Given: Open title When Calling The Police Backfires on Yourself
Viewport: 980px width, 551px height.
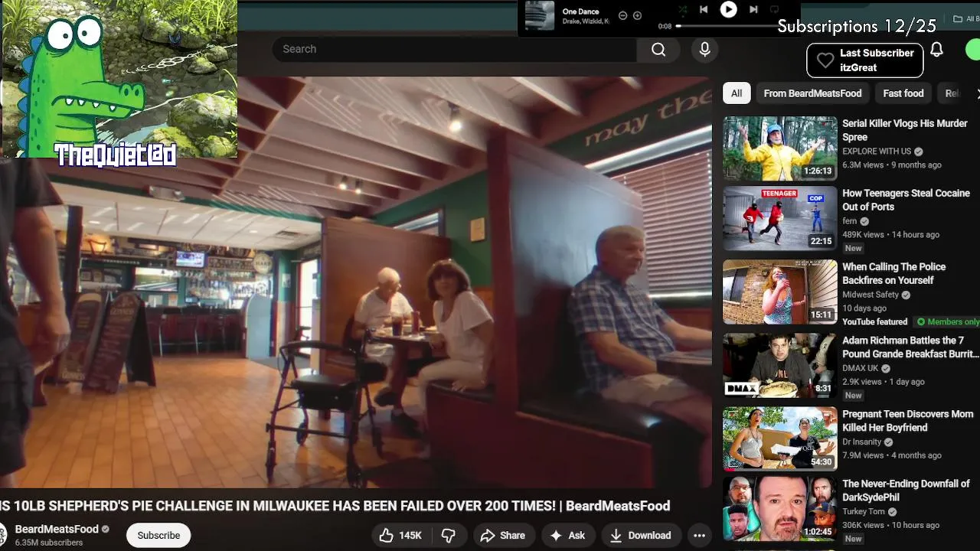Looking at the screenshot, I should (x=894, y=273).
